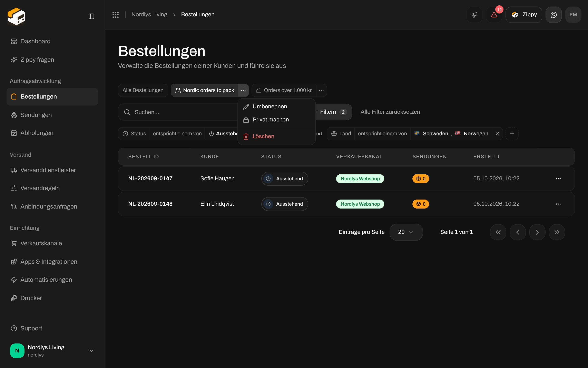Go to previous page arrow
This screenshot has height=368, width=588.
518,232
